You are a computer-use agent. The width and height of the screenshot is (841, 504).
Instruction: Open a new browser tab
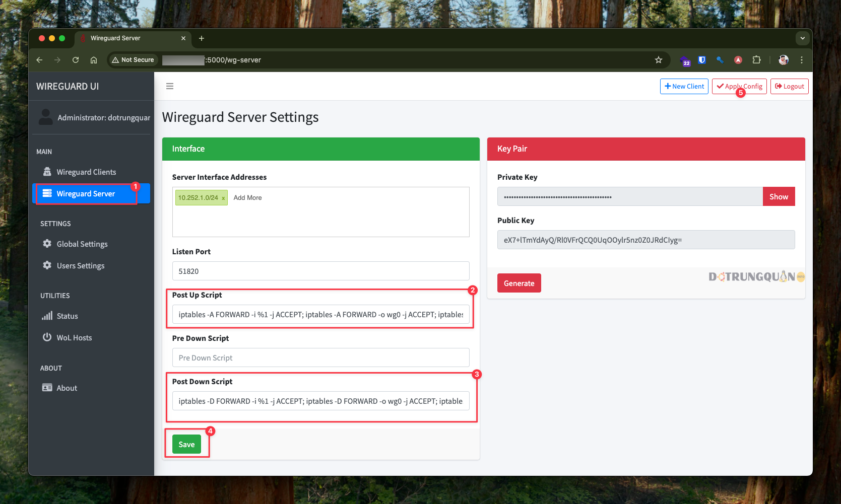click(202, 38)
